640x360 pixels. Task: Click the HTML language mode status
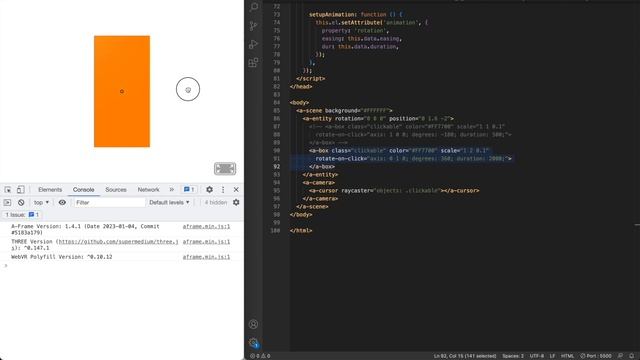[567, 356]
